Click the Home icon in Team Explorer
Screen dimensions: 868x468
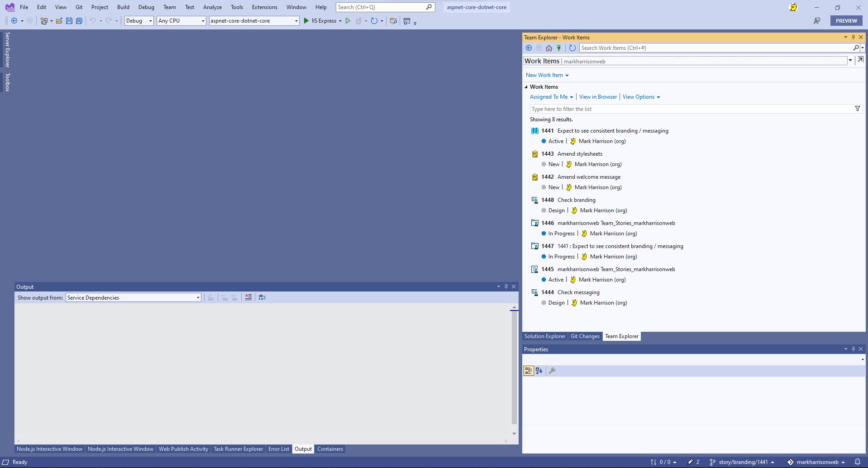(549, 48)
